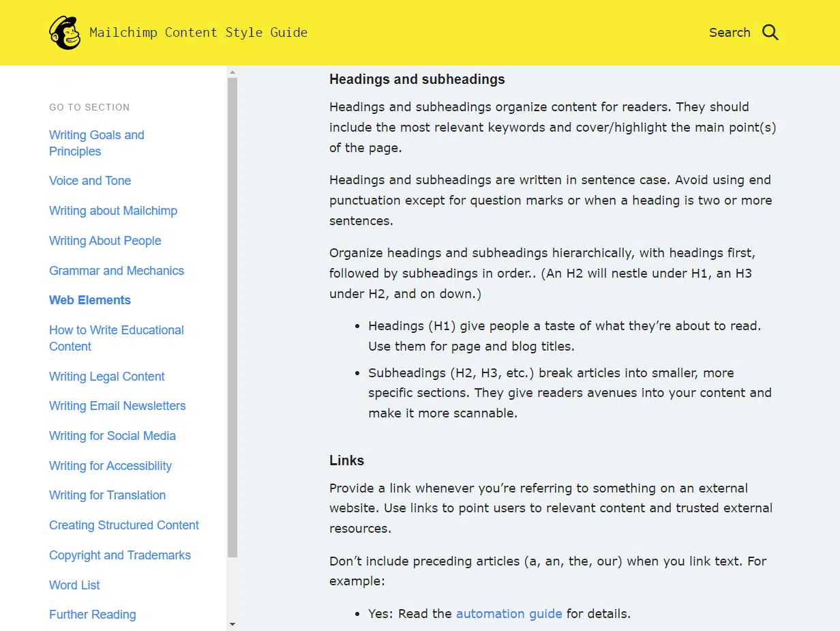
Task: Go to Mailchimp Content Style Guide home
Action: pyautogui.click(x=198, y=32)
